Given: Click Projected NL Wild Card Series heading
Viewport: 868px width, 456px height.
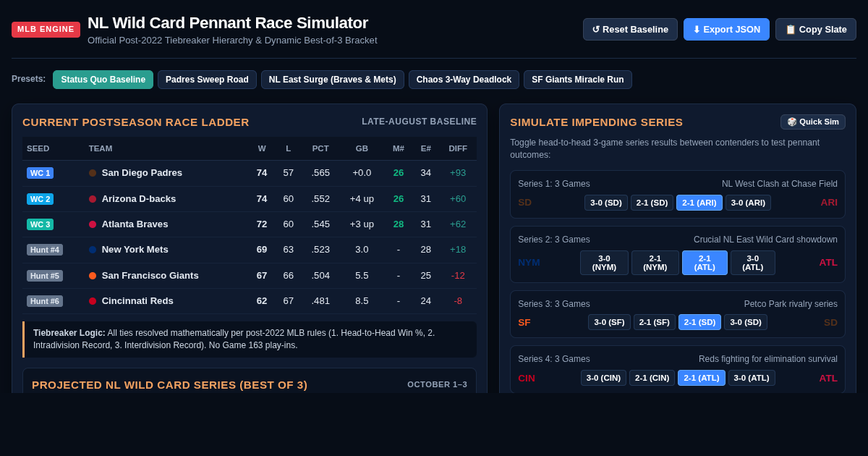Looking at the screenshot, I should pyautogui.click(x=169, y=384).
